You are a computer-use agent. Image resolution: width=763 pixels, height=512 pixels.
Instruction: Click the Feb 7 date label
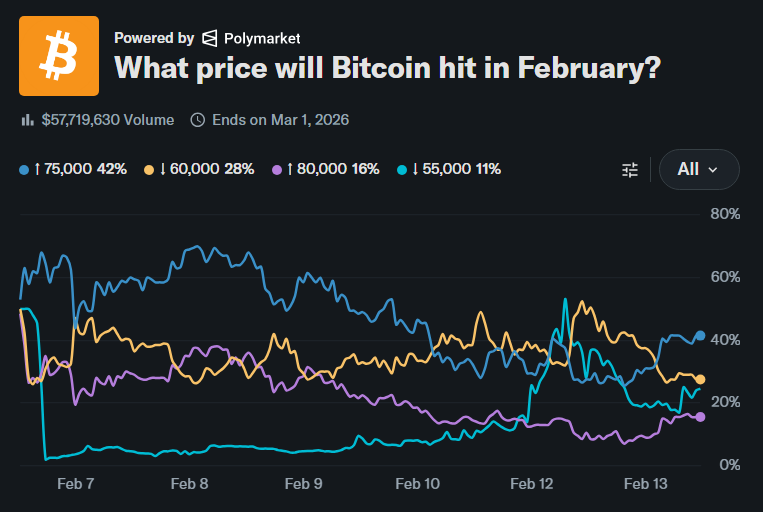click(x=76, y=484)
